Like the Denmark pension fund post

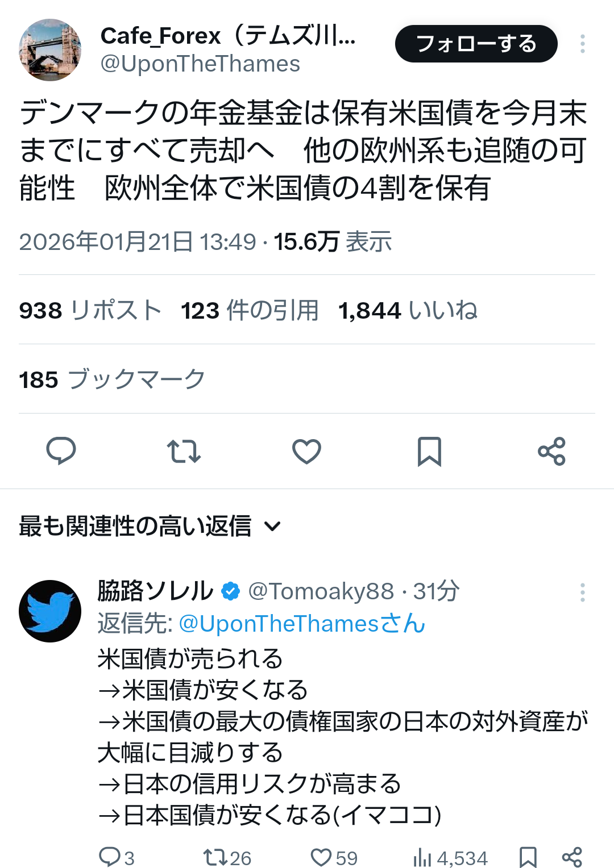[306, 451]
